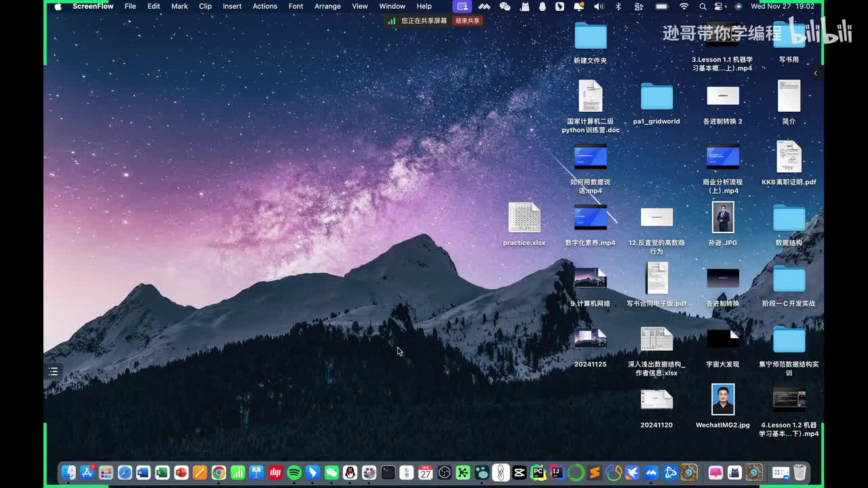Image resolution: width=868 pixels, height=488 pixels.
Task: Select the 宇宙大发现 file
Action: coord(723,347)
